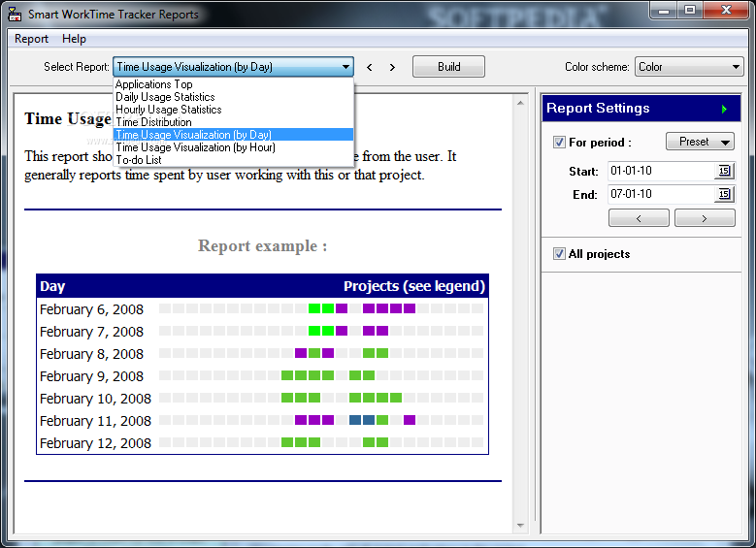This screenshot has width=756, height=548.
Task: Go to next report with right arrow
Action: [x=392, y=68]
